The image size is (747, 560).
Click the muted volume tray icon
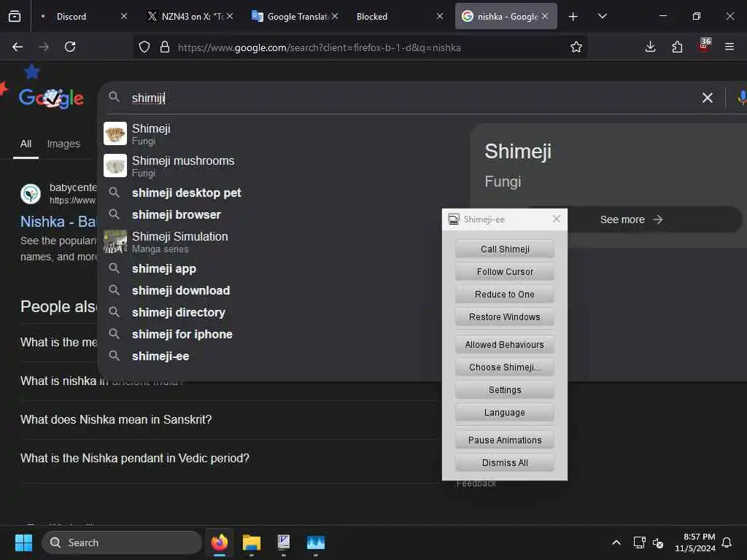click(658, 542)
